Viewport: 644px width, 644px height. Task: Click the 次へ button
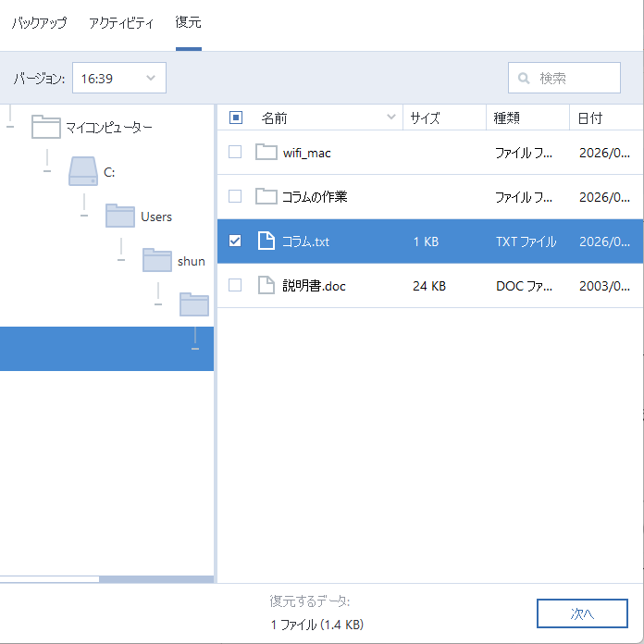pyautogui.click(x=582, y=613)
